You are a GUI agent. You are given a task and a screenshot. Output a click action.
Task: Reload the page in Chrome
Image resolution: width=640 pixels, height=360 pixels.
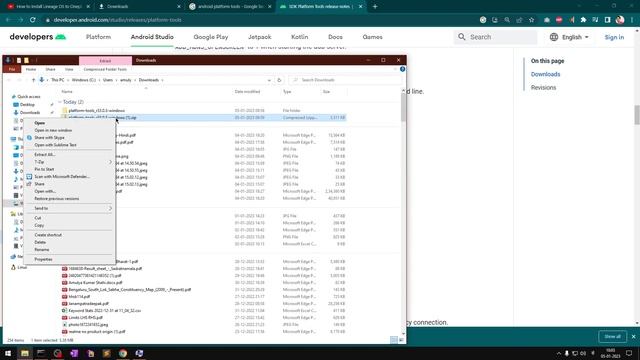33,20
